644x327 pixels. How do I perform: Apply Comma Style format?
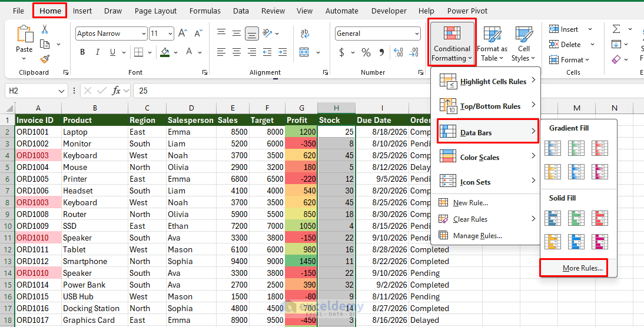[x=382, y=52]
